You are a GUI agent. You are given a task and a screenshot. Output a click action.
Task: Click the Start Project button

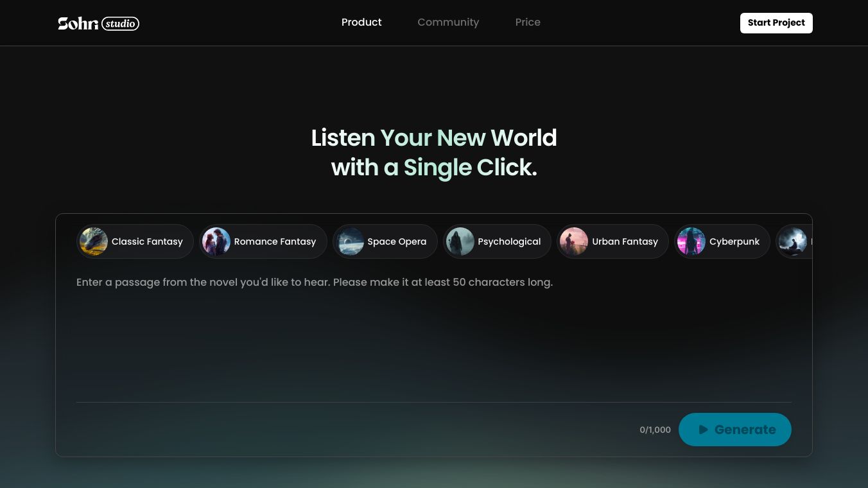pos(776,23)
